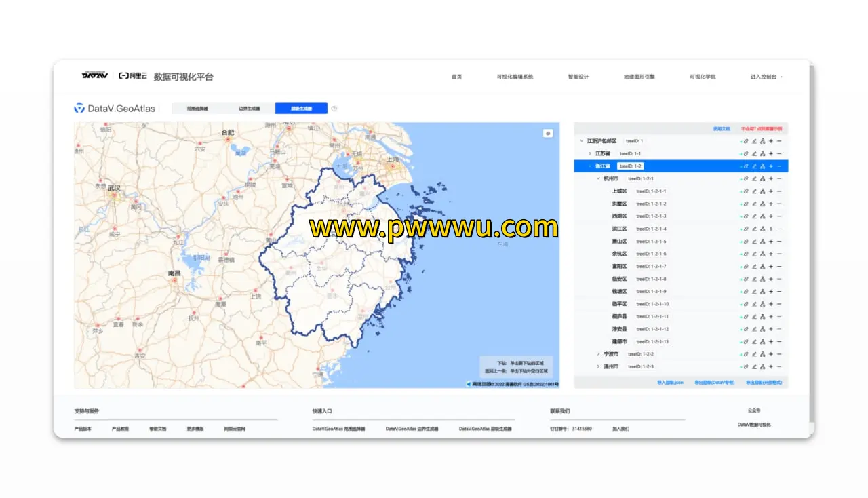This screenshot has height=498, width=868.
Task: Open 可视化编辑系统 in the top navigation
Action: pyautogui.click(x=515, y=77)
